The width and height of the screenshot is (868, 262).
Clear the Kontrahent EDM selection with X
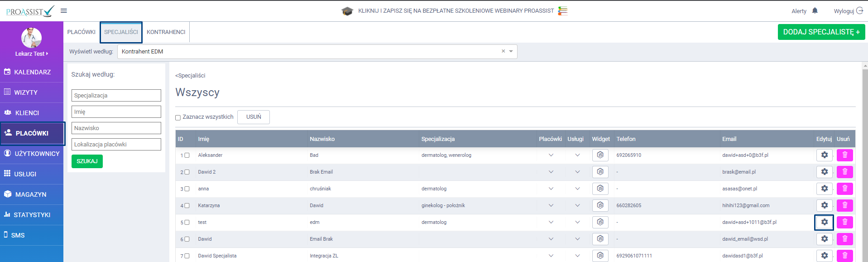(x=503, y=51)
